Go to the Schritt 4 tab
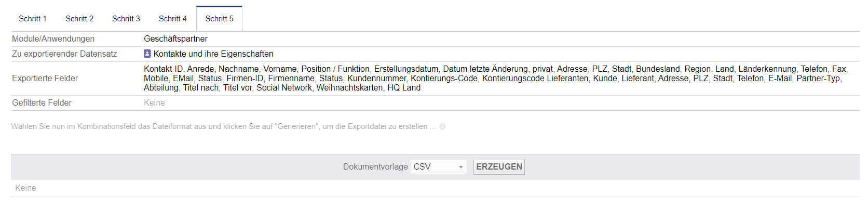The image size is (868, 206). (173, 19)
